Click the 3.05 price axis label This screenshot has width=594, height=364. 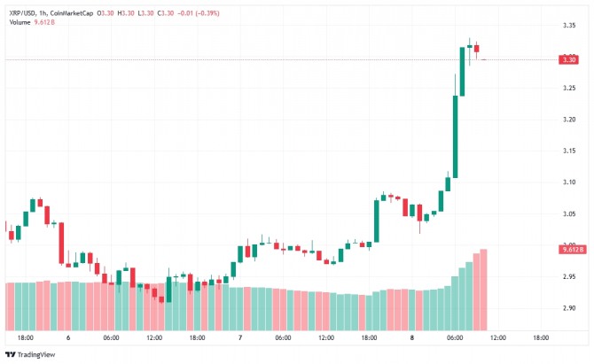pos(568,213)
